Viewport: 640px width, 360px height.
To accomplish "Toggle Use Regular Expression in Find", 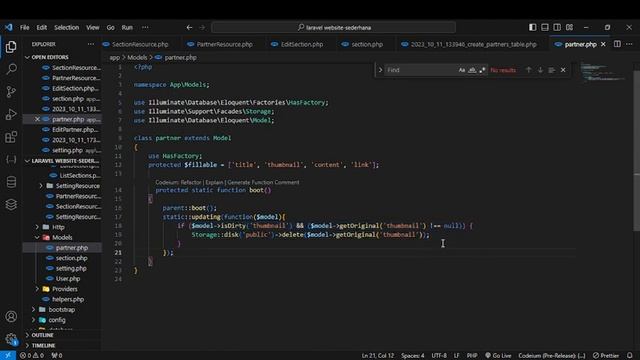I will point(482,70).
